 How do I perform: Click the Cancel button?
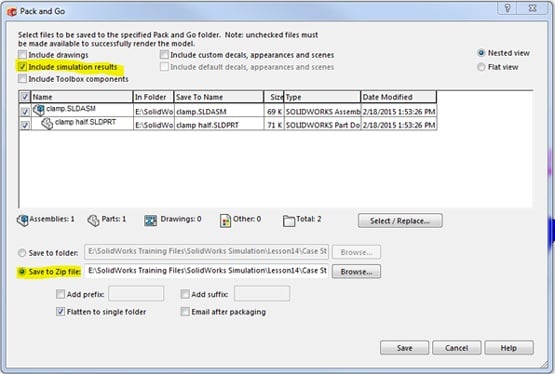457,348
